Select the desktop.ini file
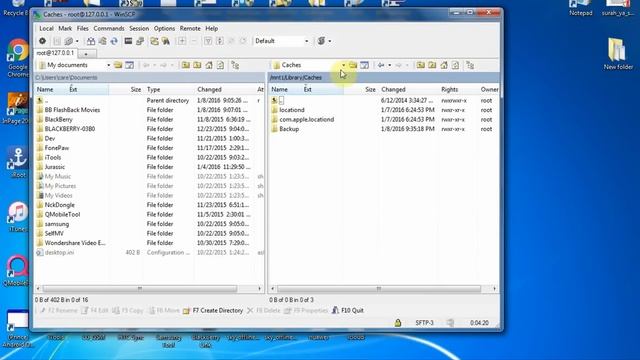The width and height of the screenshot is (640, 360). point(59,252)
